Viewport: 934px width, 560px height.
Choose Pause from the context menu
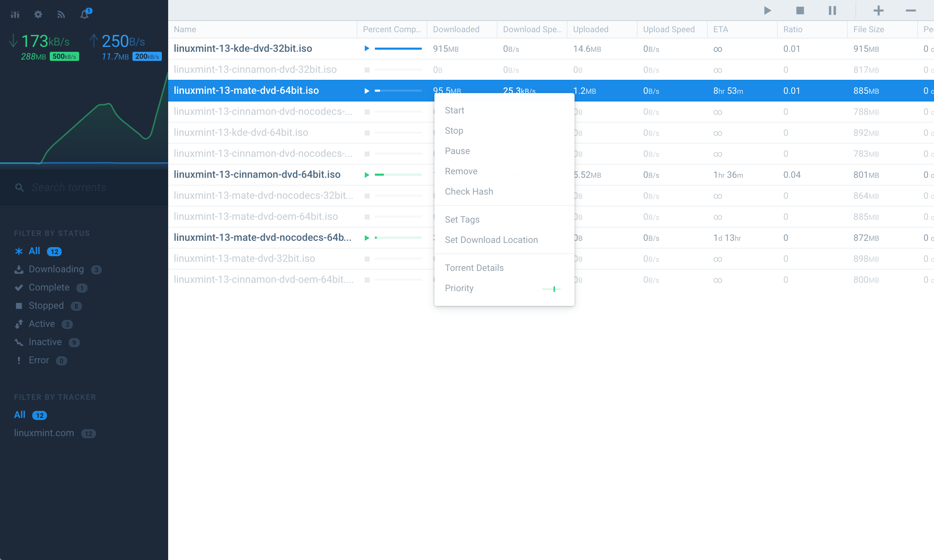458,151
